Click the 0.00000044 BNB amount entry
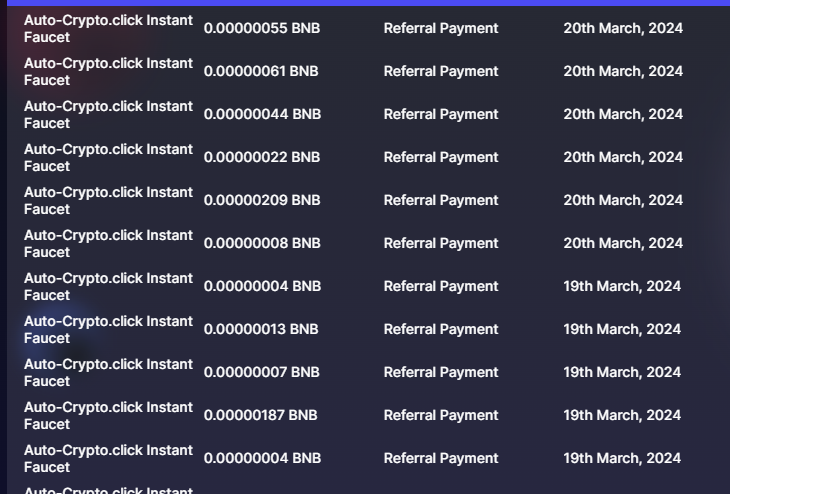The height and width of the screenshot is (494, 818). [x=262, y=114]
